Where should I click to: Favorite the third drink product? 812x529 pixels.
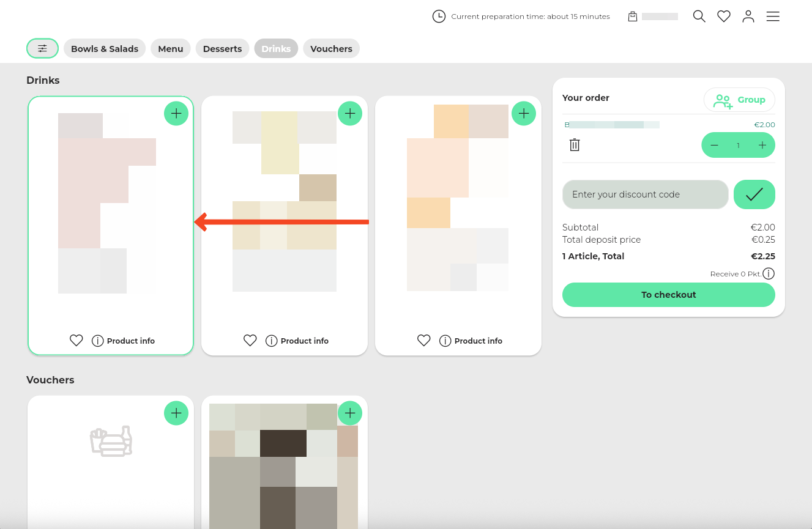[x=424, y=341]
